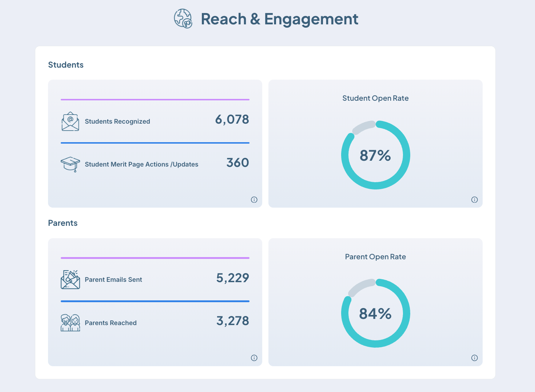Open info icon in Parent Emails Sent card
535x392 pixels.
[254, 358]
